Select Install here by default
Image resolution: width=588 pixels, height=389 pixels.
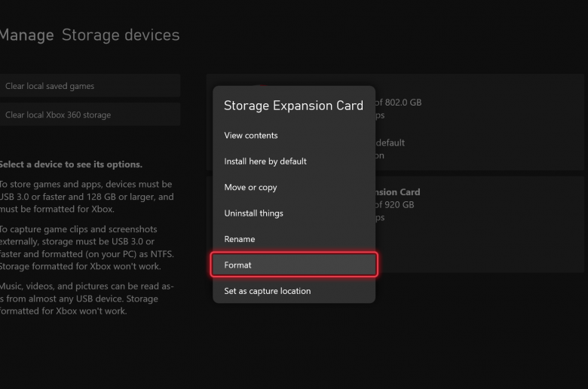294,161
